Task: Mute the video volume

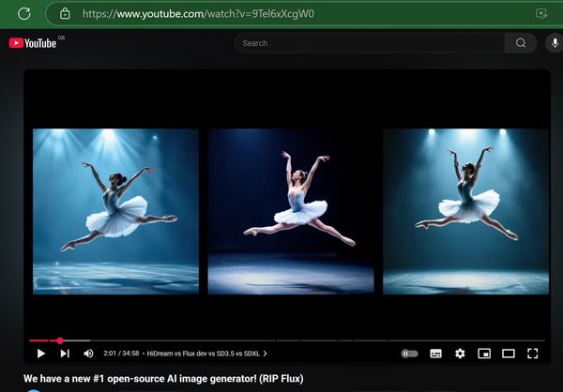Action: (x=88, y=354)
